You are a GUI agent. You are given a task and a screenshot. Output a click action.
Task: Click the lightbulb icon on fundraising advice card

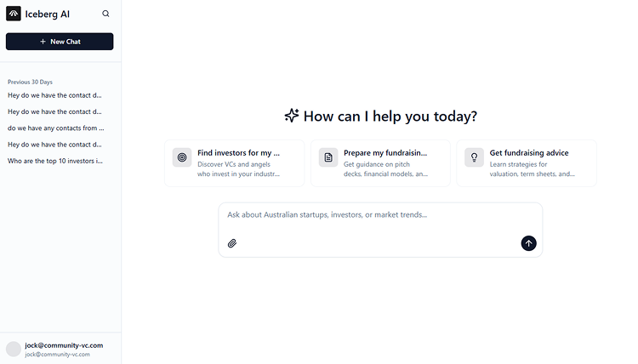coord(474,157)
